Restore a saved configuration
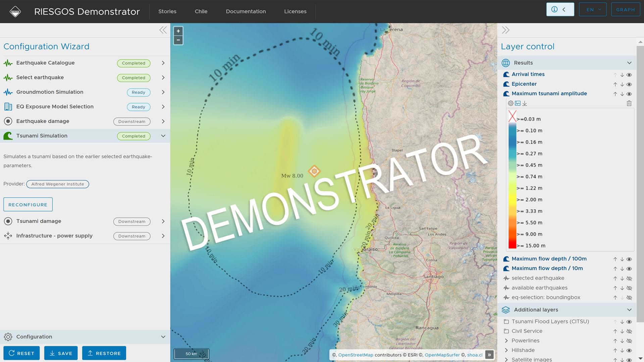This screenshot has height=362, width=644. pos(104,353)
